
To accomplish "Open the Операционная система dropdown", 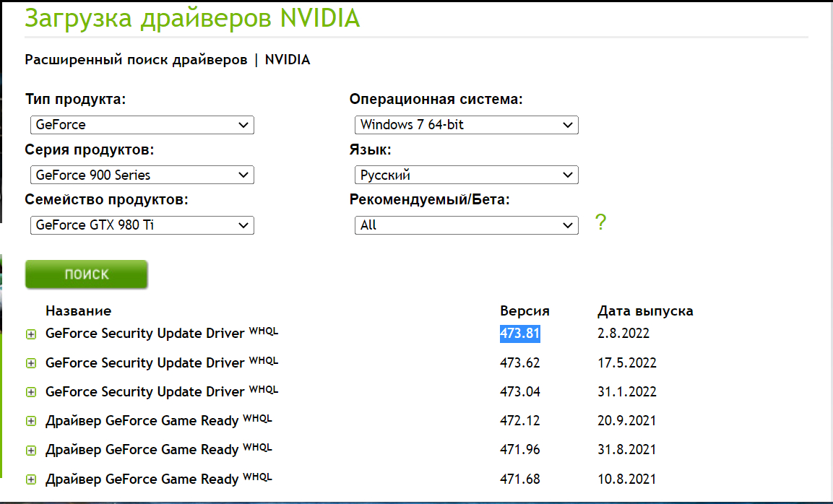I will pyautogui.click(x=467, y=125).
